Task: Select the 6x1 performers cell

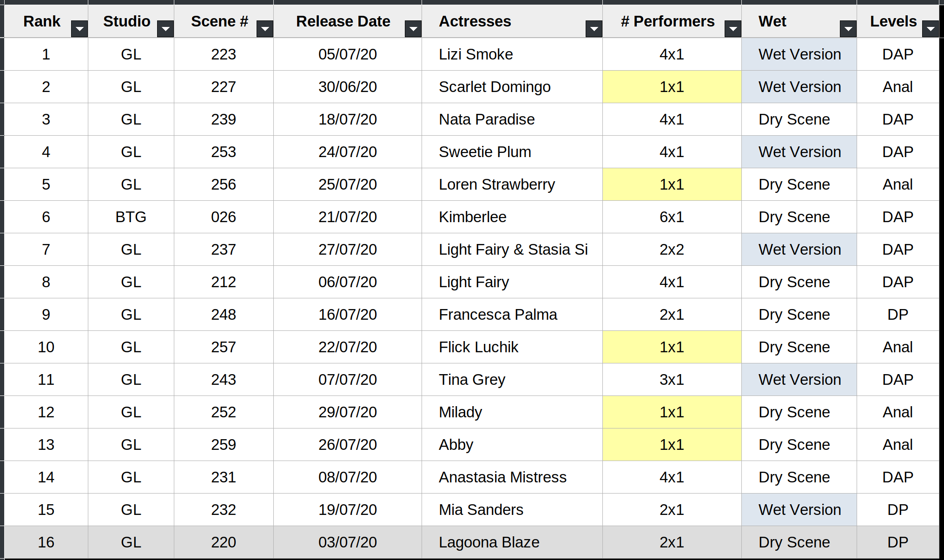Action: [672, 217]
